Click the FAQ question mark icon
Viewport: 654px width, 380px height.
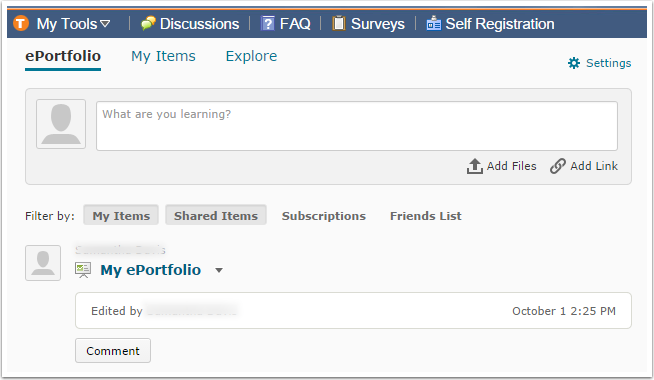click(267, 23)
